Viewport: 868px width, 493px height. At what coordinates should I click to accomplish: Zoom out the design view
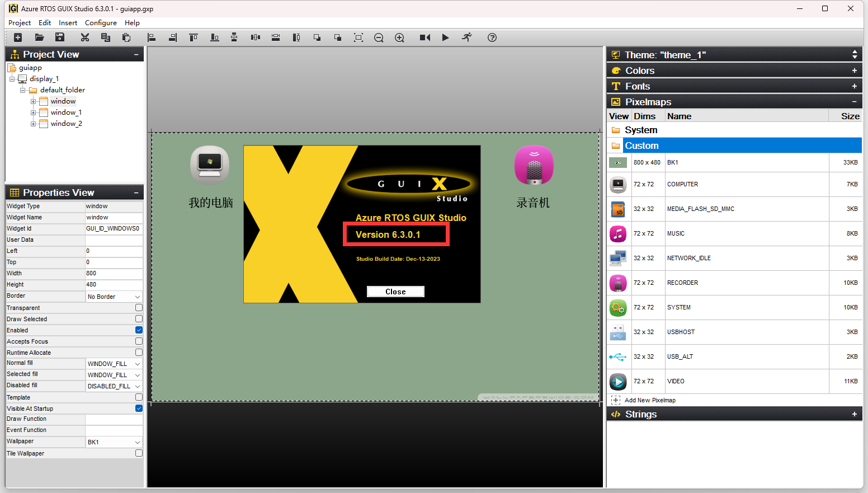click(379, 37)
